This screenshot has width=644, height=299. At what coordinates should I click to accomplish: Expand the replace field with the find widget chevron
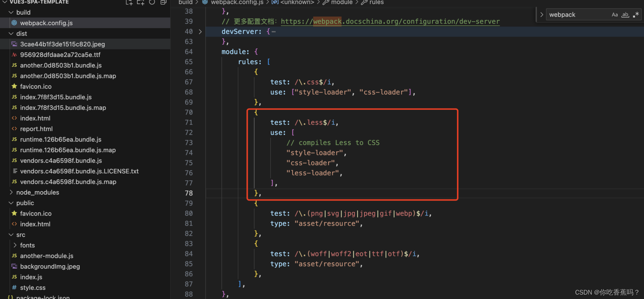pyautogui.click(x=542, y=15)
